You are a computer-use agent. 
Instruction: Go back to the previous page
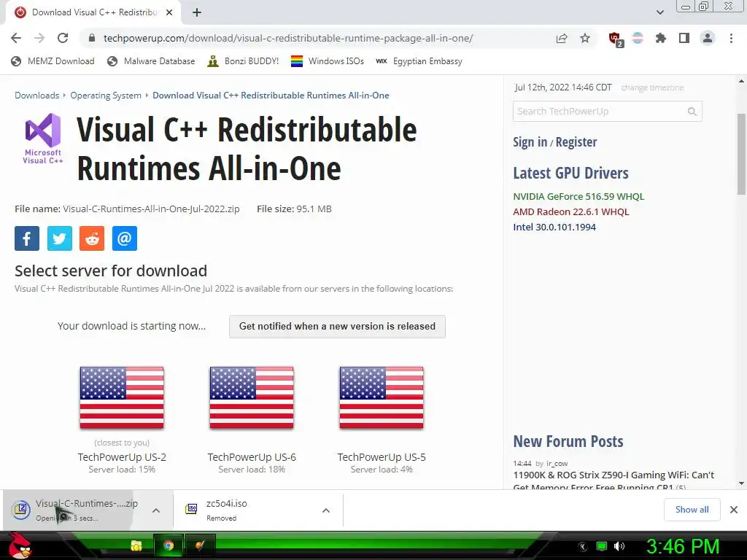[16, 38]
